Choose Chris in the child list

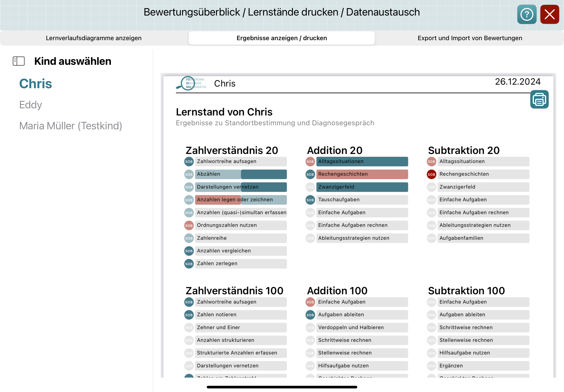(x=35, y=84)
